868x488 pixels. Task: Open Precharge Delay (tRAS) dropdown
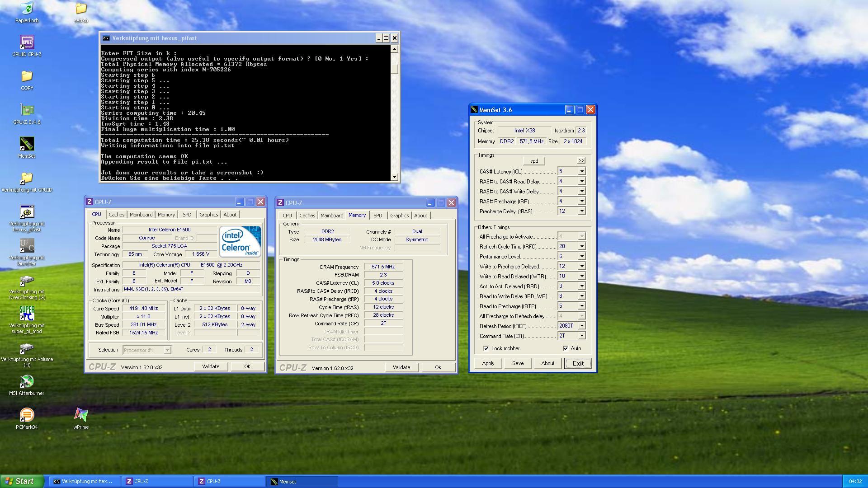[x=582, y=211]
